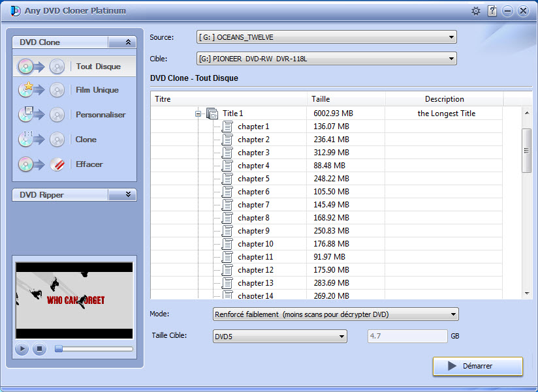Click the chapter 13 scroll icon

pyautogui.click(x=227, y=282)
